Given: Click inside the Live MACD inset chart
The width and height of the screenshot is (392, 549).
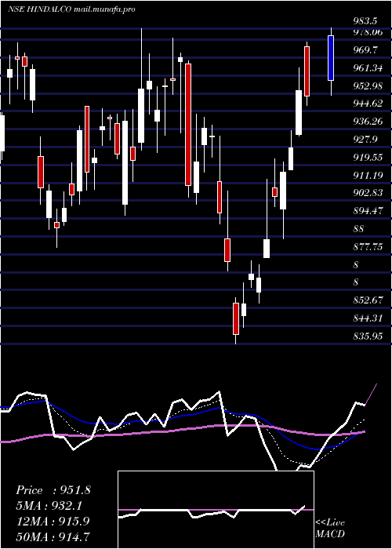Looking at the screenshot, I should [216, 510].
